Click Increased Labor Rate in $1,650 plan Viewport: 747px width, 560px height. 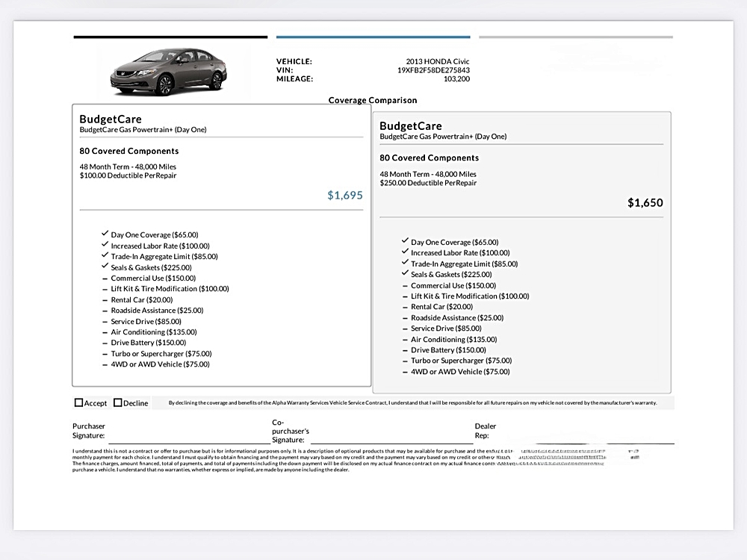pos(460,253)
